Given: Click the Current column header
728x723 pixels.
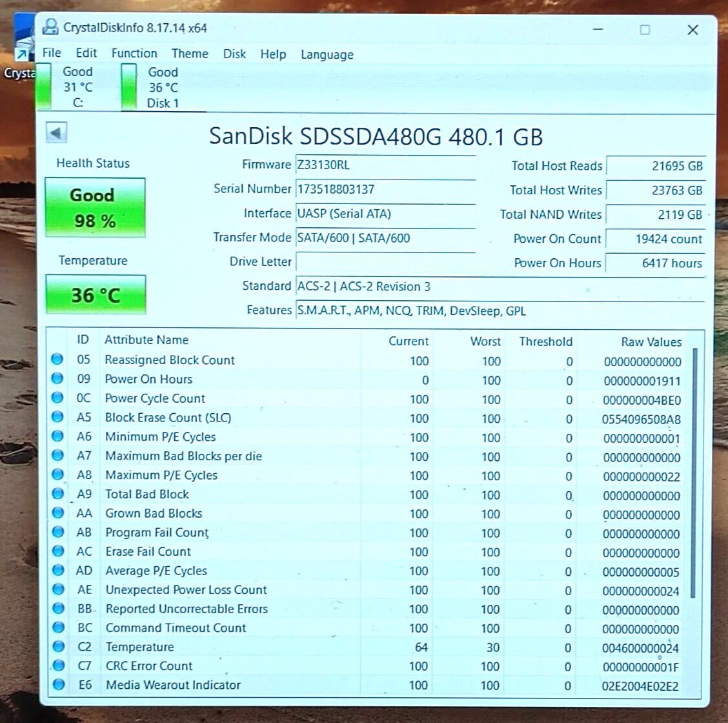Looking at the screenshot, I should pyautogui.click(x=409, y=341).
